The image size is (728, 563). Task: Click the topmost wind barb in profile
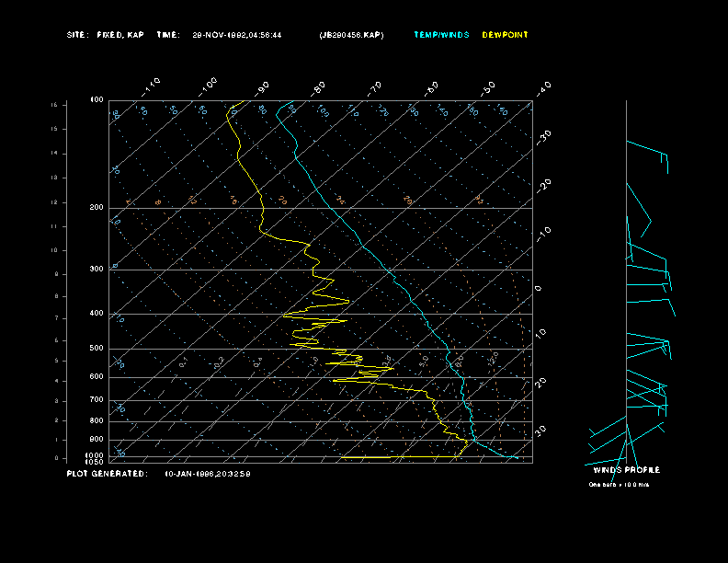click(x=647, y=151)
